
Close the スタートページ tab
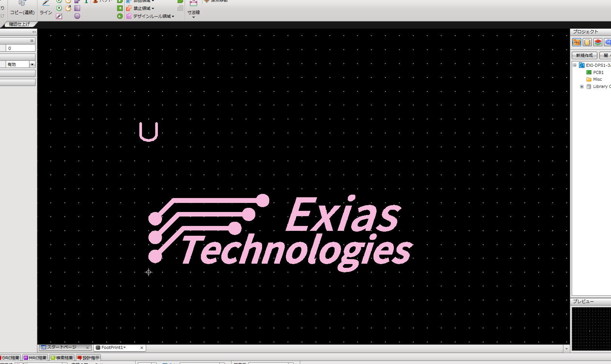[87, 348]
